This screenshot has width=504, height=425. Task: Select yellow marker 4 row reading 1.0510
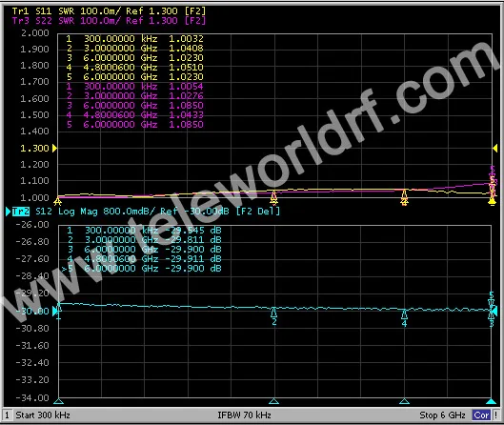pyautogui.click(x=134, y=68)
